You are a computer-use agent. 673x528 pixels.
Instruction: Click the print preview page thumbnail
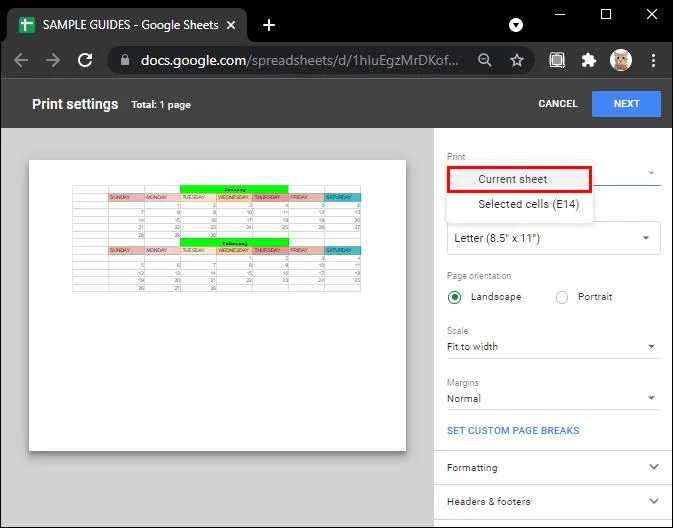tap(217, 305)
